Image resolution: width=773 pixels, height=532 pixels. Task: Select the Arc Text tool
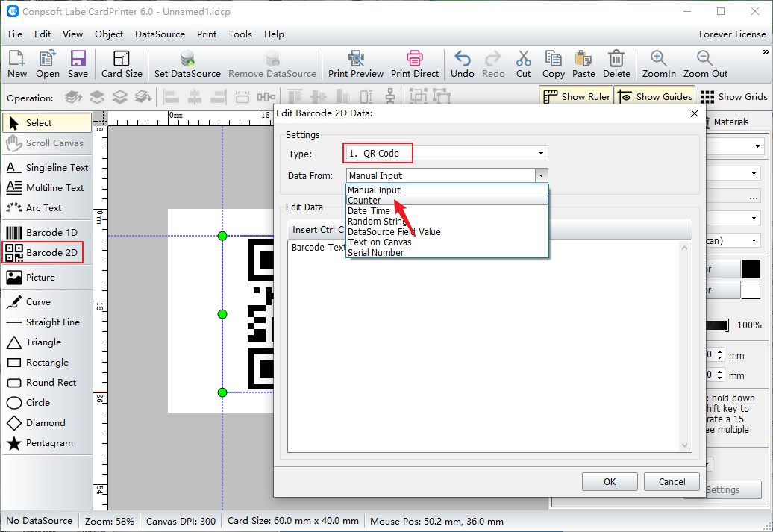point(47,208)
